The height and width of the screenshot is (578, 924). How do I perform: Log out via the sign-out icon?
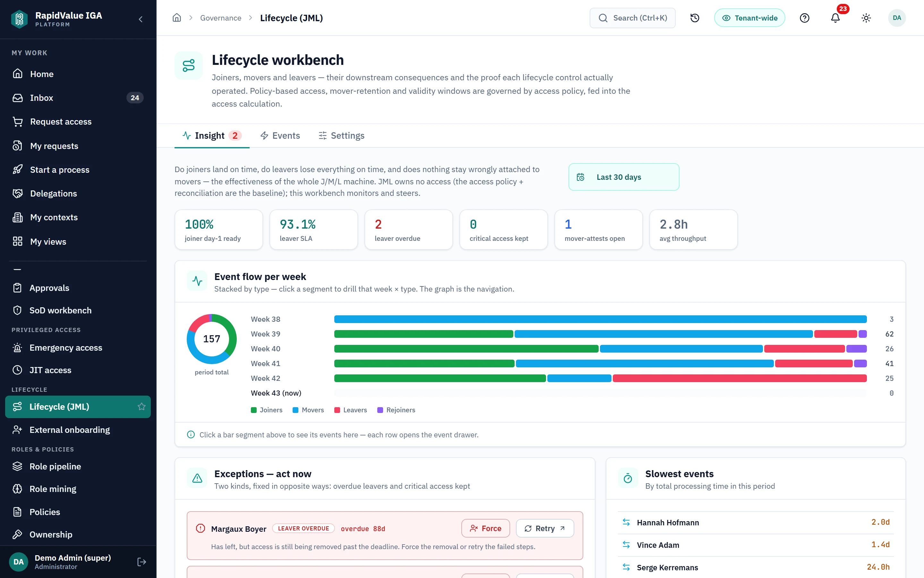pos(142,562)
